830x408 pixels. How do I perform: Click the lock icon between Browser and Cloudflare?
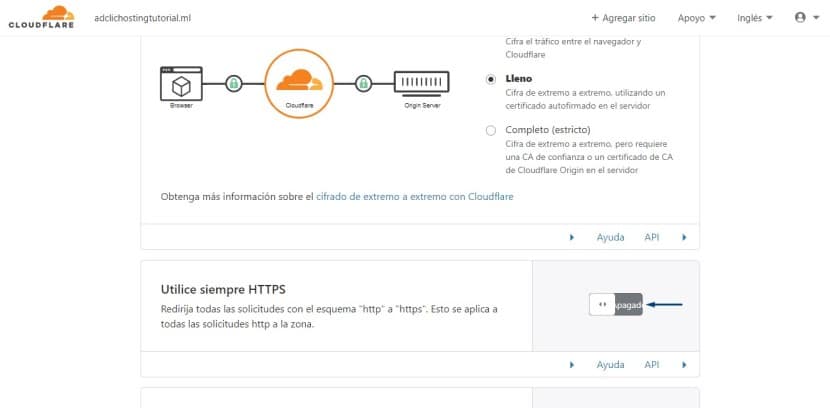point(233,83)
